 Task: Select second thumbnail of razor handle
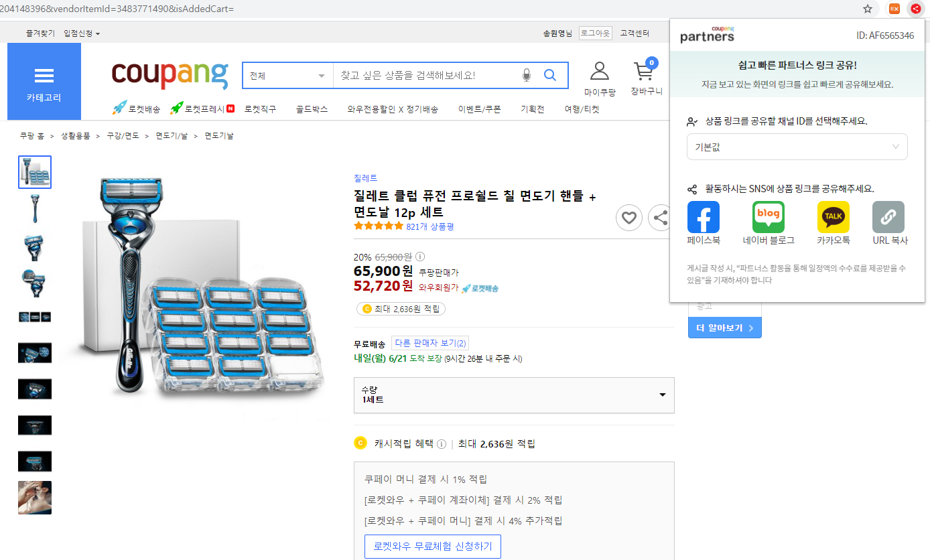pos(35,208)
